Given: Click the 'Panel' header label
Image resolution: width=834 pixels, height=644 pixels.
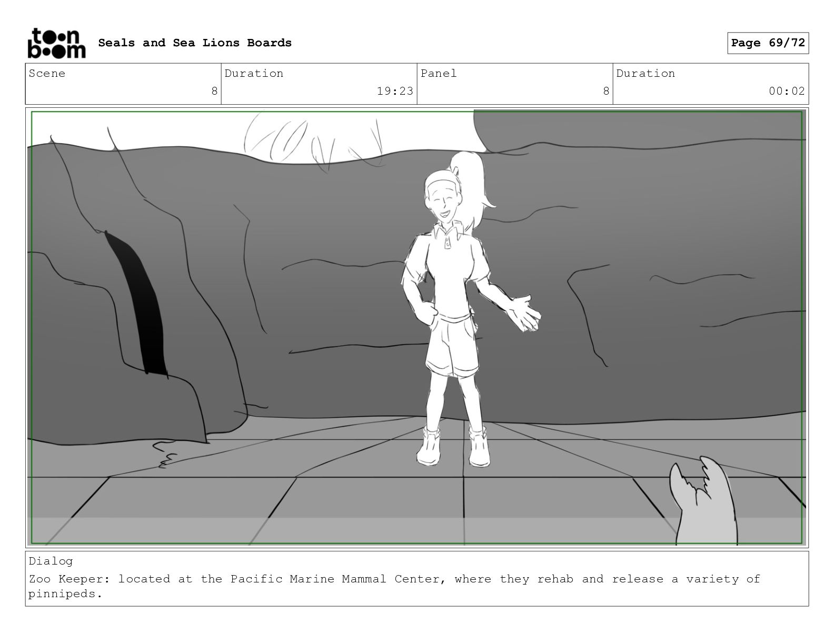Looking at the screenshot, I should 439,73.
